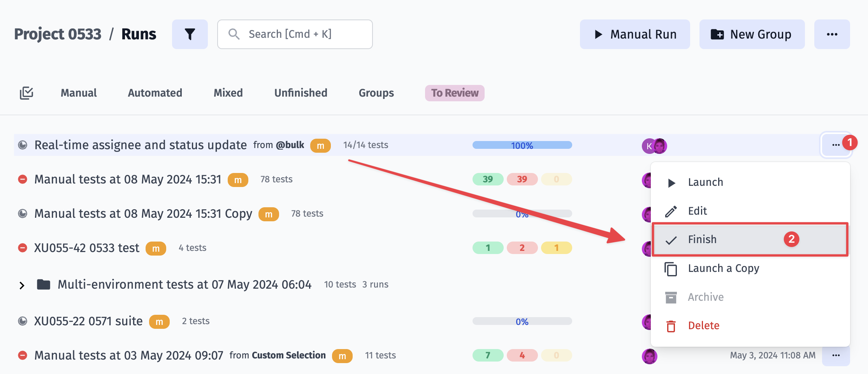Click Project 0533 breadcrumb link
868x374 pixels.
coord(58,34)
